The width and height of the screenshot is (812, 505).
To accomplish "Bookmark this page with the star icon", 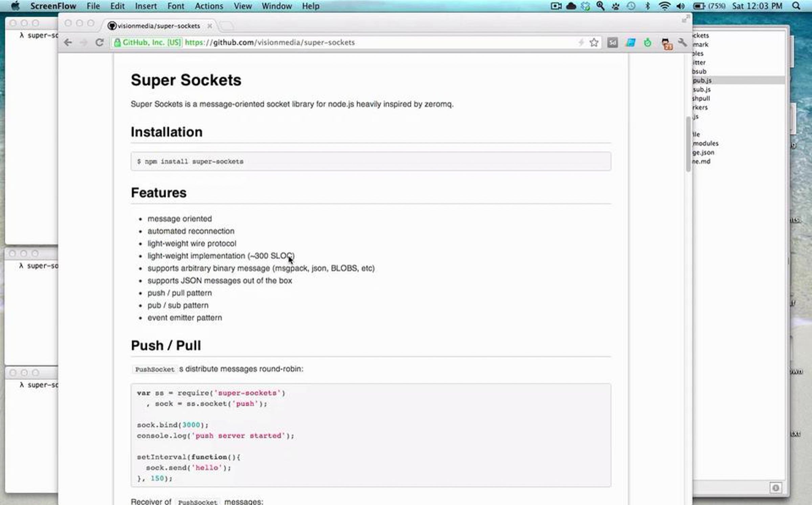I will tap(594, 43).
